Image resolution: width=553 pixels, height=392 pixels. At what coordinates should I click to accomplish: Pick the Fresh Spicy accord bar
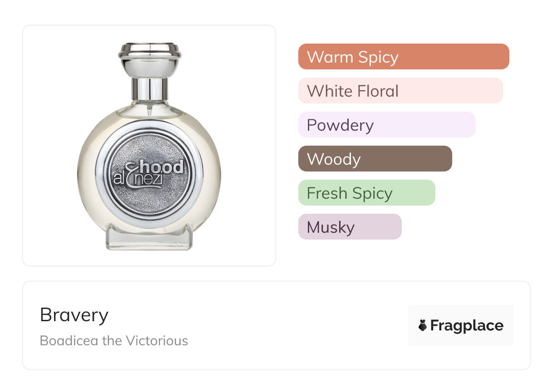pyautogui.click(x=366, y=193)
